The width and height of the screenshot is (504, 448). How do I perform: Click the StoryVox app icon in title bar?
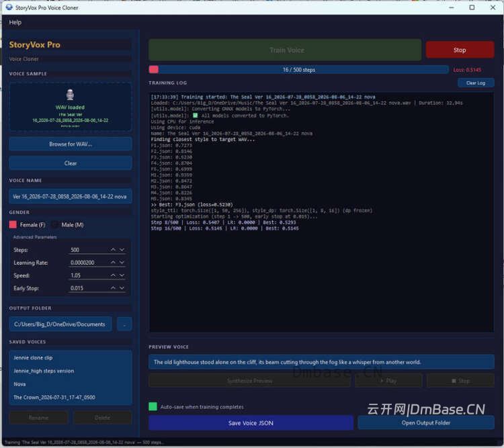tap(9, 7)
